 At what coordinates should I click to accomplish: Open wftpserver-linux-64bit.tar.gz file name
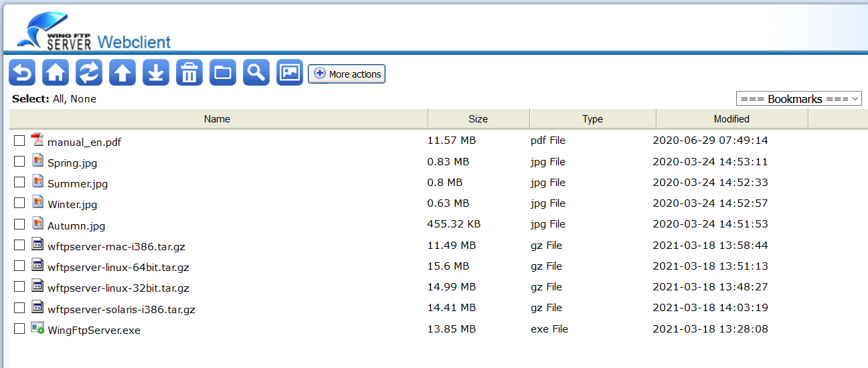[118, 268]
